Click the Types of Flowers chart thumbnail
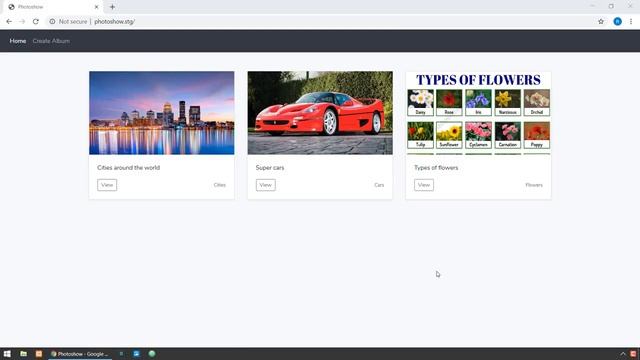Screen dimensions: 640x360 pos(478,113)
